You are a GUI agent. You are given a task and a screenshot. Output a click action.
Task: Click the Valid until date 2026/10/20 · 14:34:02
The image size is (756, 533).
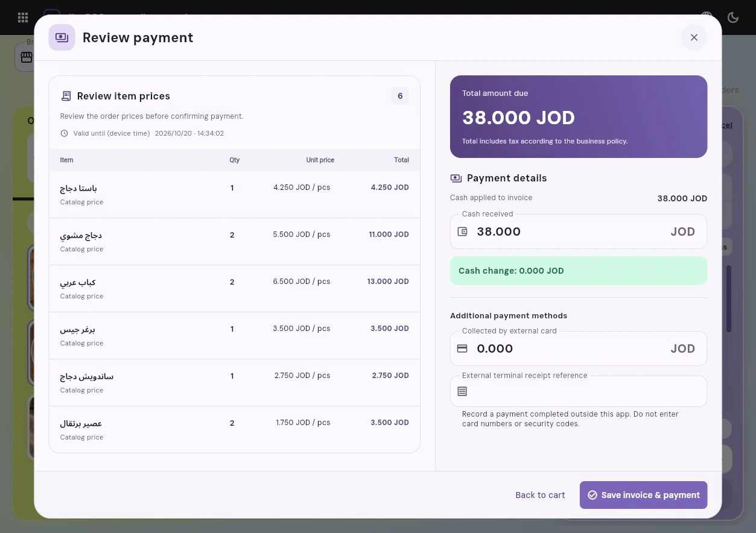click(x=189, y=133)
